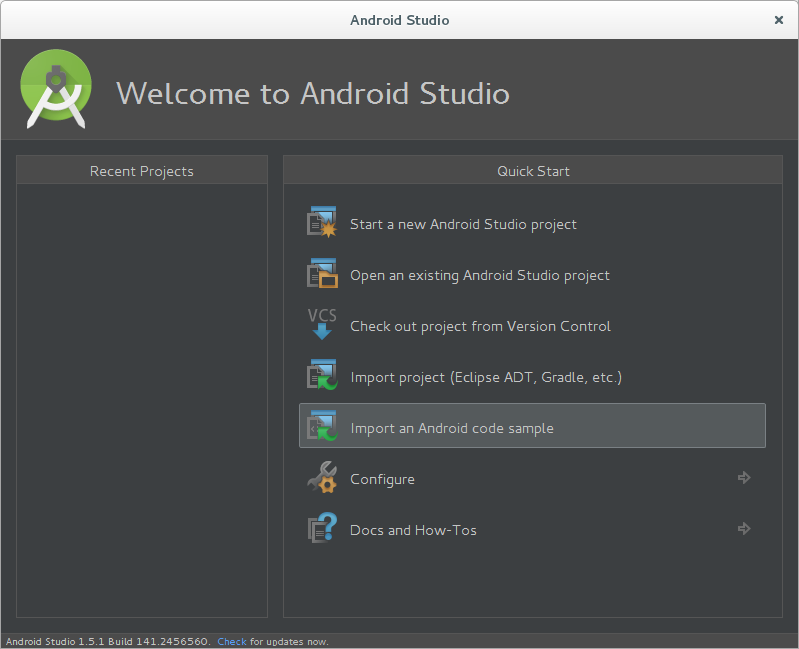Click the Android Studio 1.5.1 Build version text
The height and width of the screenshot is (649, 799).
pos(108,641)
